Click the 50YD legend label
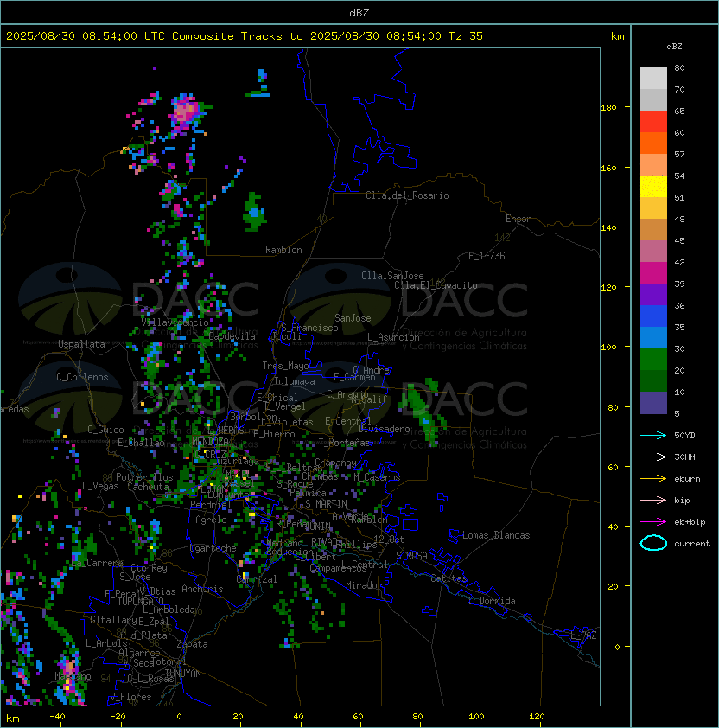The width and height of the screenshot is (719, 728). click(x=684, y=435)
